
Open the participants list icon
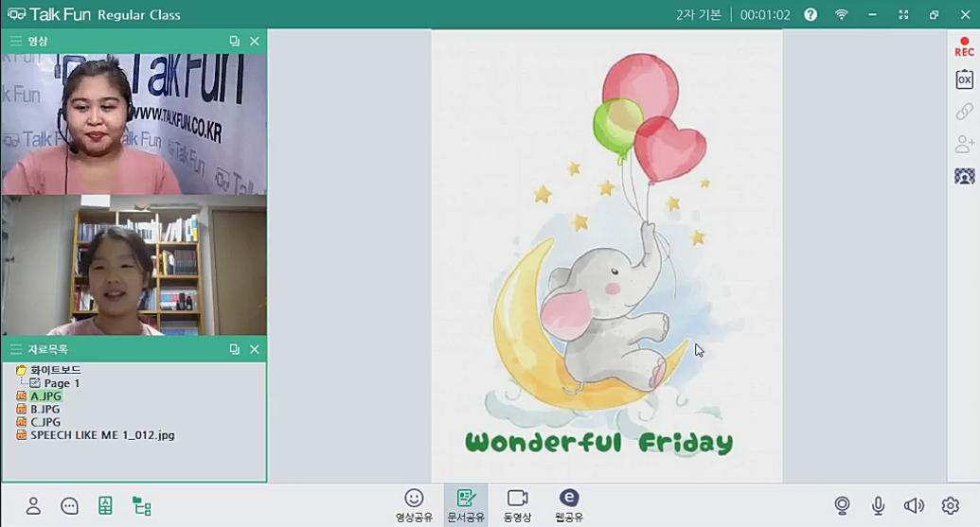point(33,505)
